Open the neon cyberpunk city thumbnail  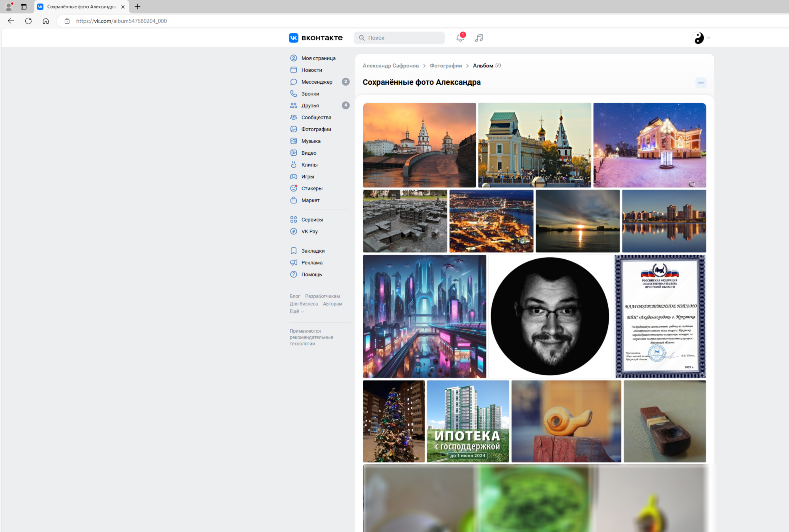(x=424, y=316)
